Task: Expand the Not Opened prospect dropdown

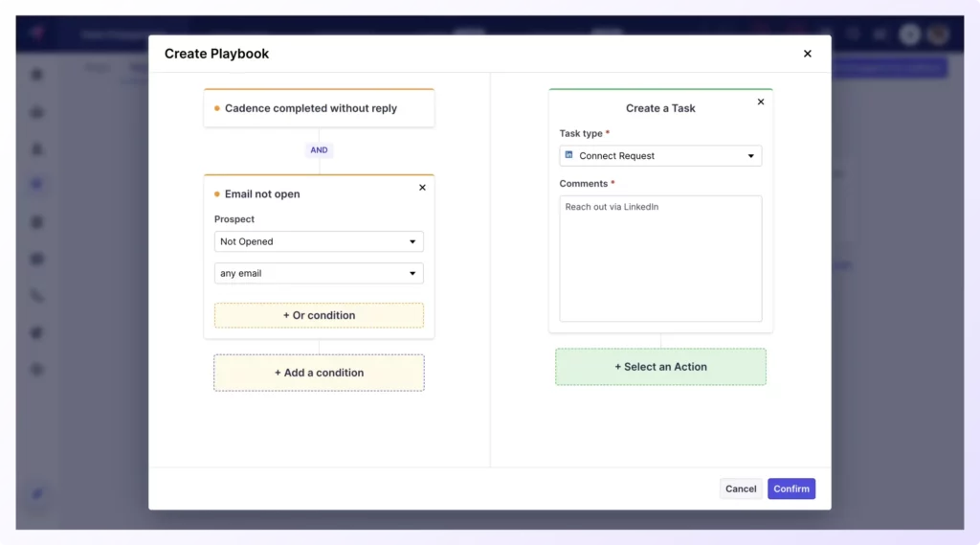Action: click(319, 241)
